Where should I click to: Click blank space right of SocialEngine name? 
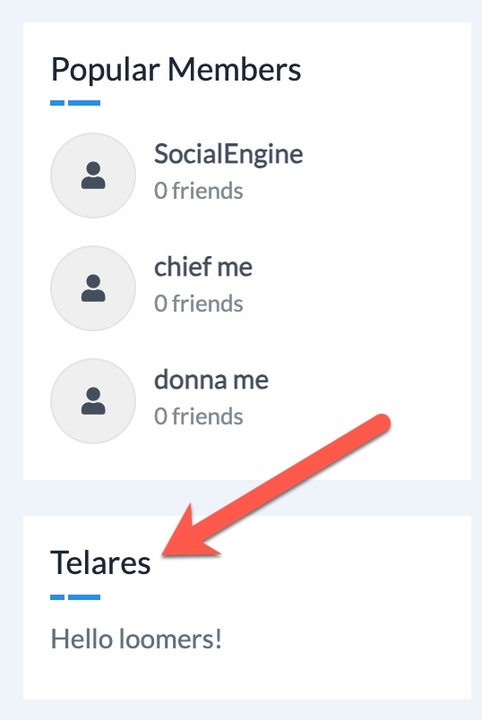386,154
